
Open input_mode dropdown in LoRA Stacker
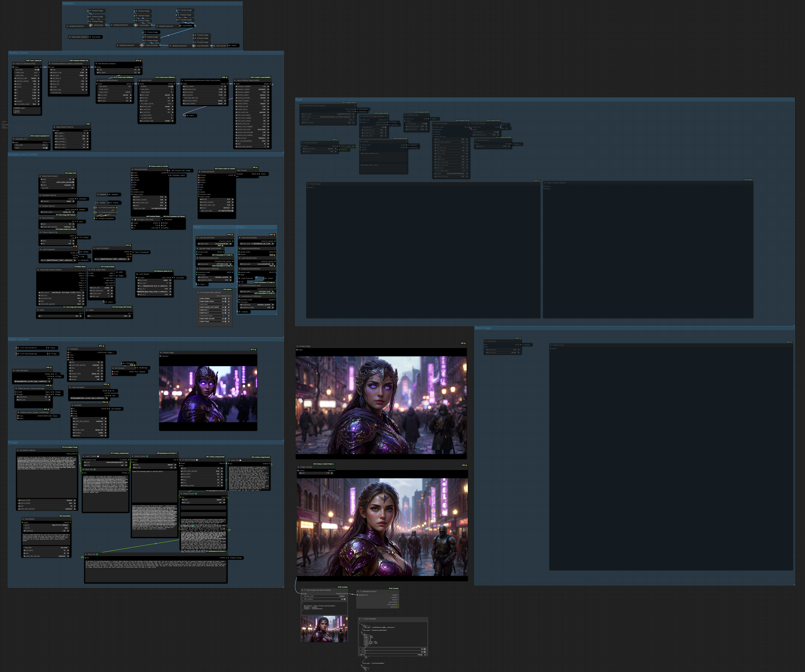[x=154, y=280]
